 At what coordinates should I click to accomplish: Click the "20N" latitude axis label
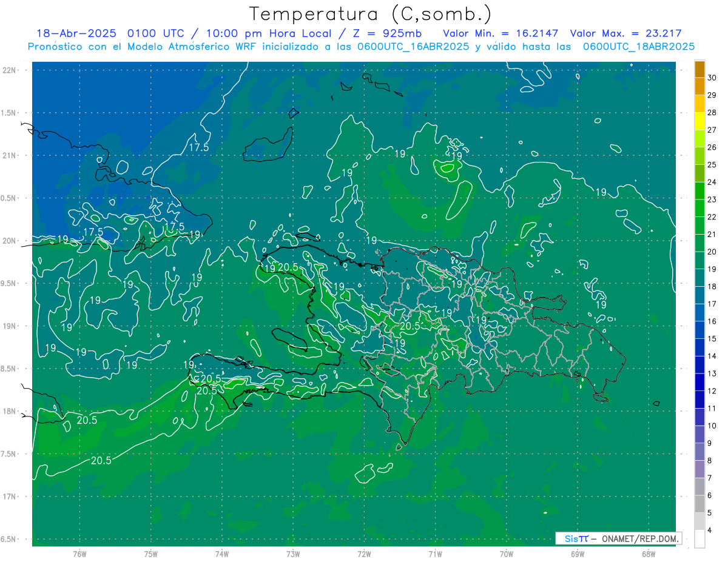point(10,241)
